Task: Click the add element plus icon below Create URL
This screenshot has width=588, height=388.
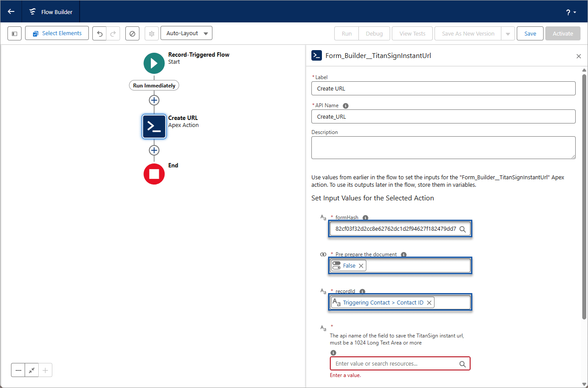Action: (154, 150)
